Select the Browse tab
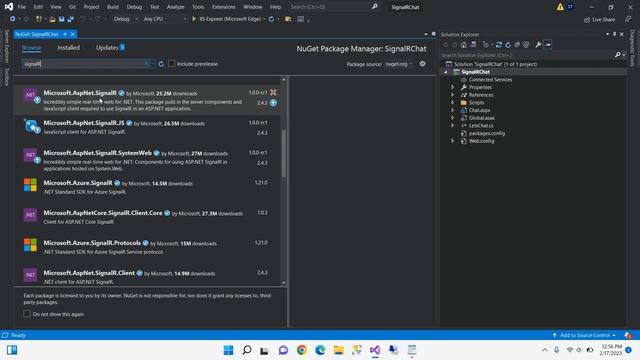This screenshot has width=640, height=360. point(31,48)
